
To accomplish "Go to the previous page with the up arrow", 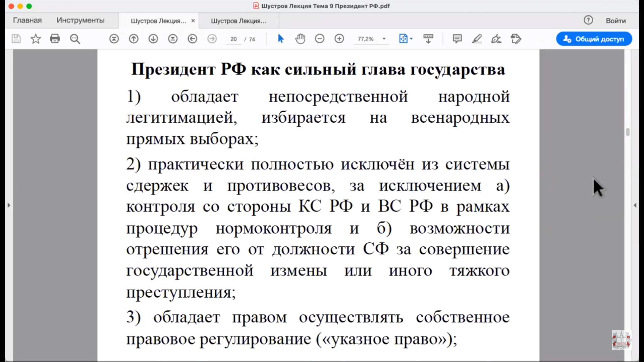I will click(x=133, y=39).
